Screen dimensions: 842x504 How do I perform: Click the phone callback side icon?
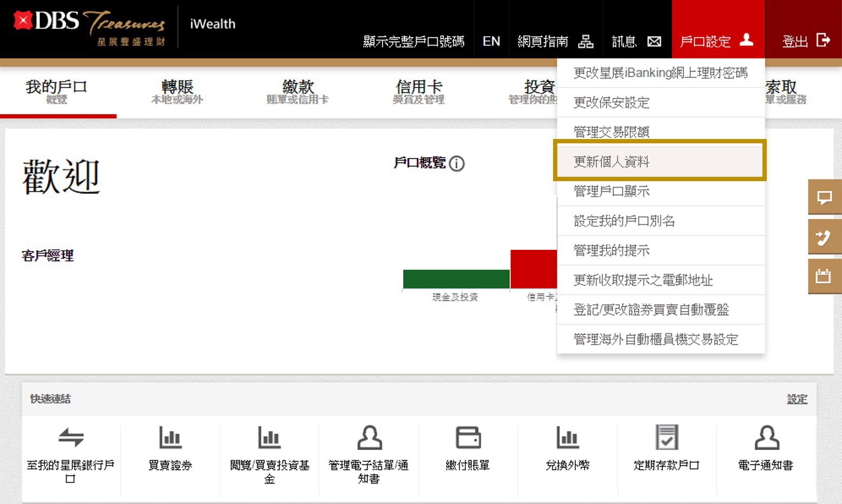[824, 237]
